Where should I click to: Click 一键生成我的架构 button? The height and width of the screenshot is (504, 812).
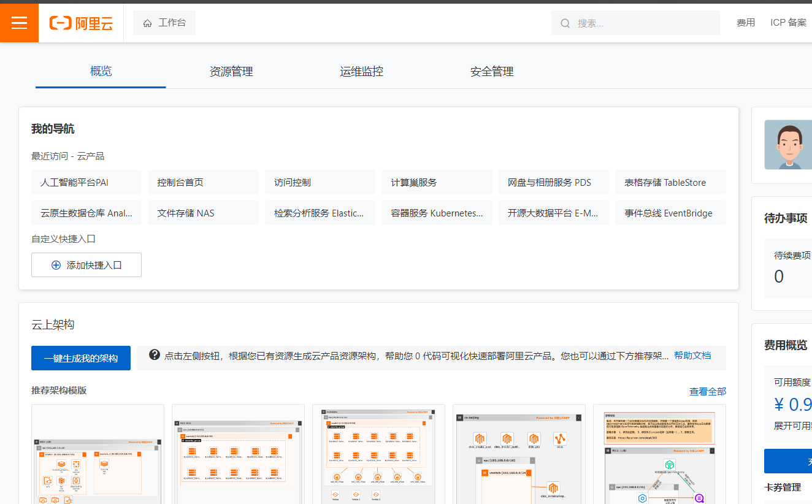point(81,358)
